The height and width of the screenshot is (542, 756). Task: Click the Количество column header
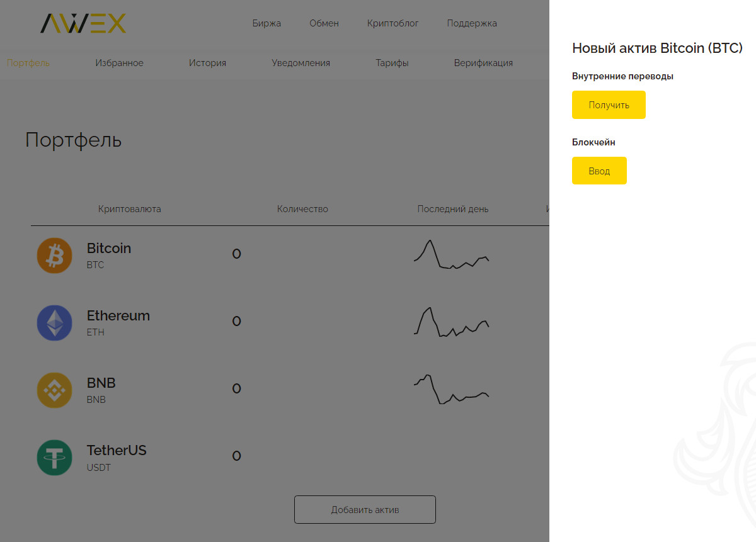(x=302, y=209)
